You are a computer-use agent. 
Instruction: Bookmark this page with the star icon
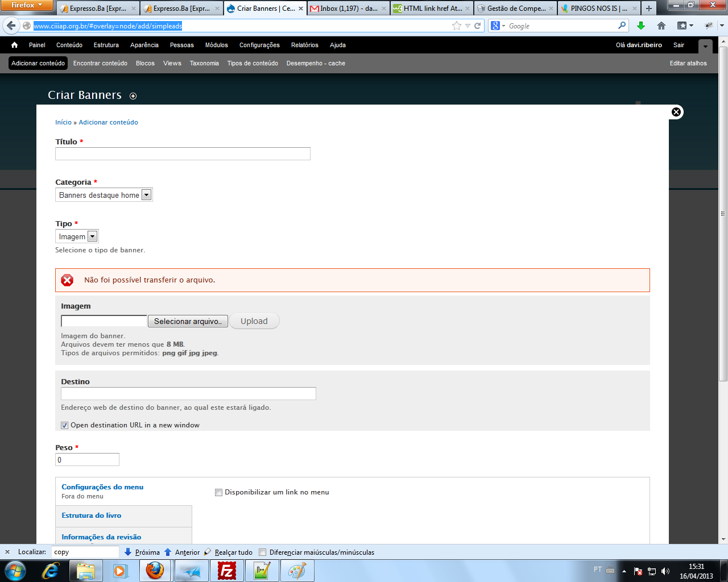click(456, 26)
